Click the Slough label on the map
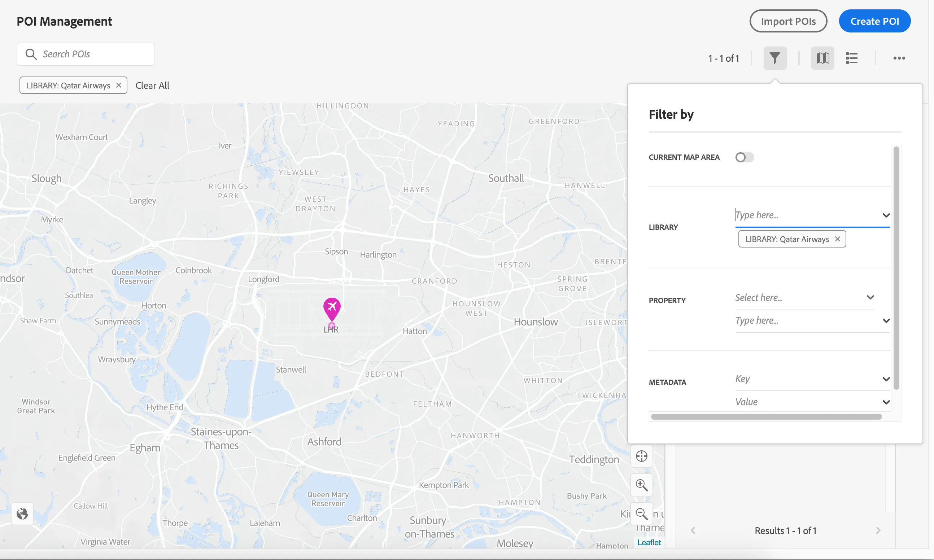This screenshot has width=934, height=560. pyautogui.click(x=47, y=178)
